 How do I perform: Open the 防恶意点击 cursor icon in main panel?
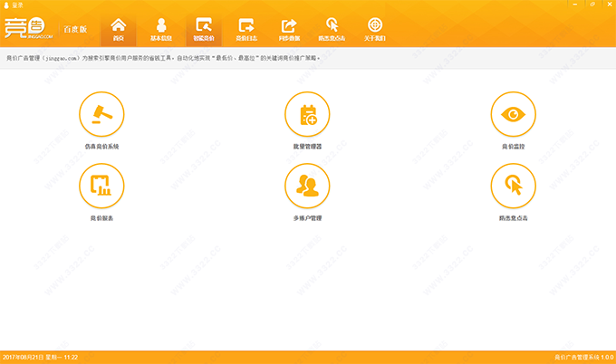(513, 186)
